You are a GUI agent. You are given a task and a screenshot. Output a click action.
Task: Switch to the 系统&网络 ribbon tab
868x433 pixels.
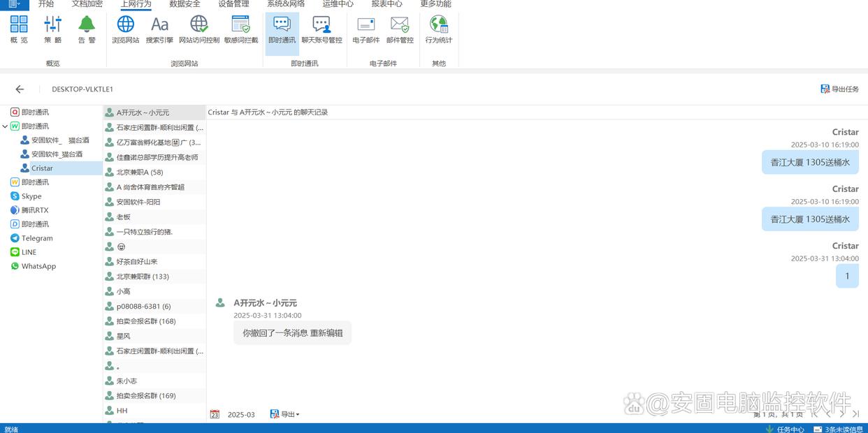286,4
